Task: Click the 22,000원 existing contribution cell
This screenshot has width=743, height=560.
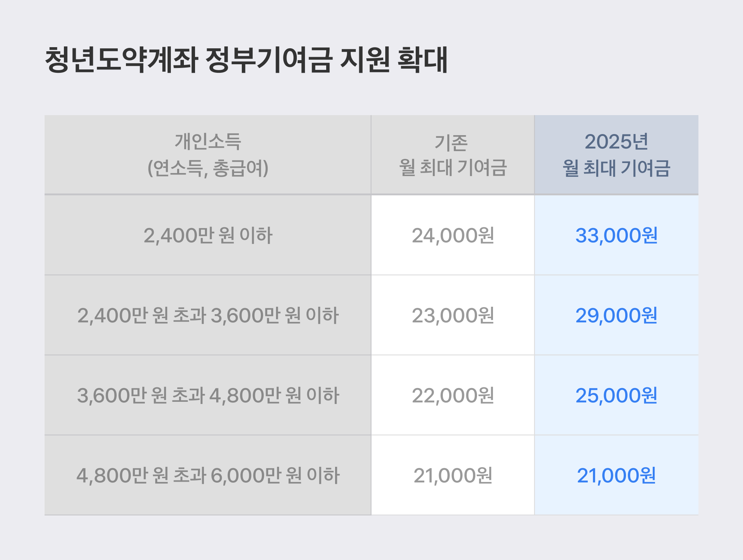Action: [452, 395]
